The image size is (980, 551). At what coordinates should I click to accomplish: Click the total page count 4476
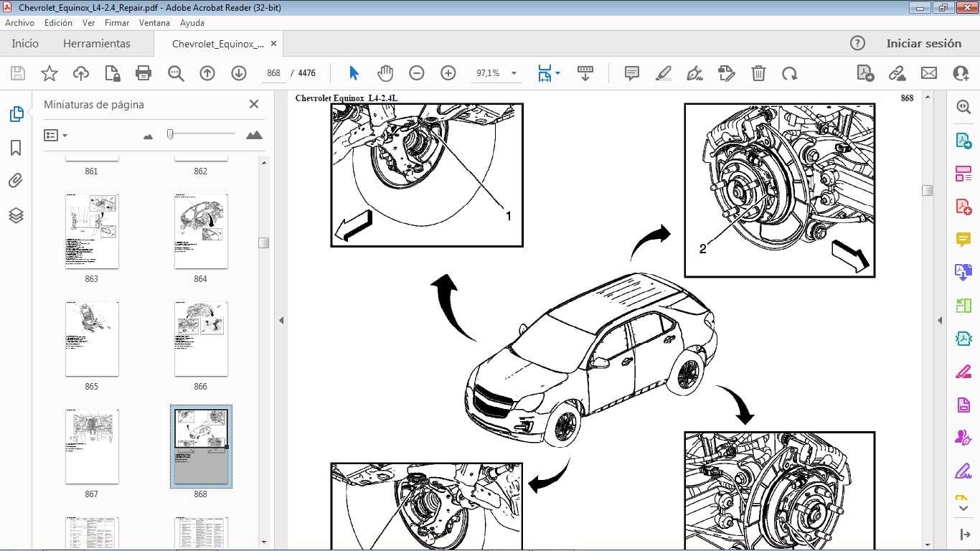tap(306, 73)
